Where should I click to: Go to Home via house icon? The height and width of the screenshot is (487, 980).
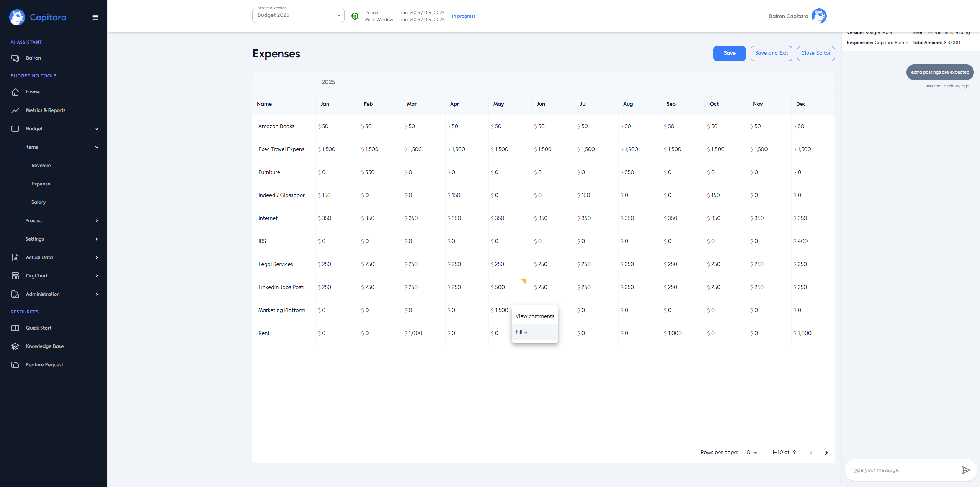(x=15, y=92)
